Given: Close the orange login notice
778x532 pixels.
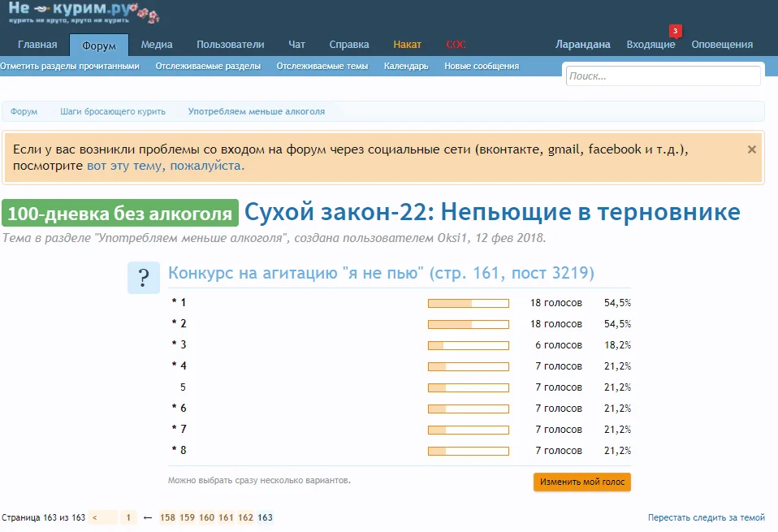Looking at the screenshot, I should coord(752,149).
